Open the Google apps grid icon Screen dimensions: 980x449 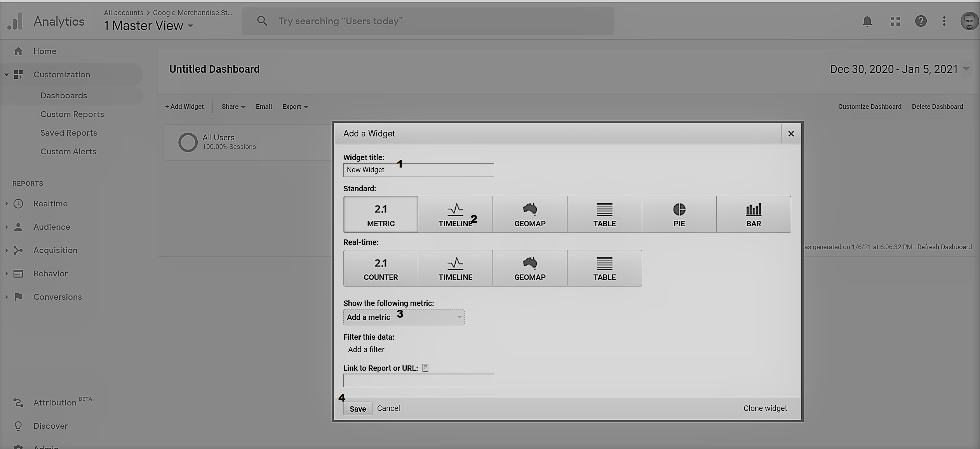click(895, 21)
